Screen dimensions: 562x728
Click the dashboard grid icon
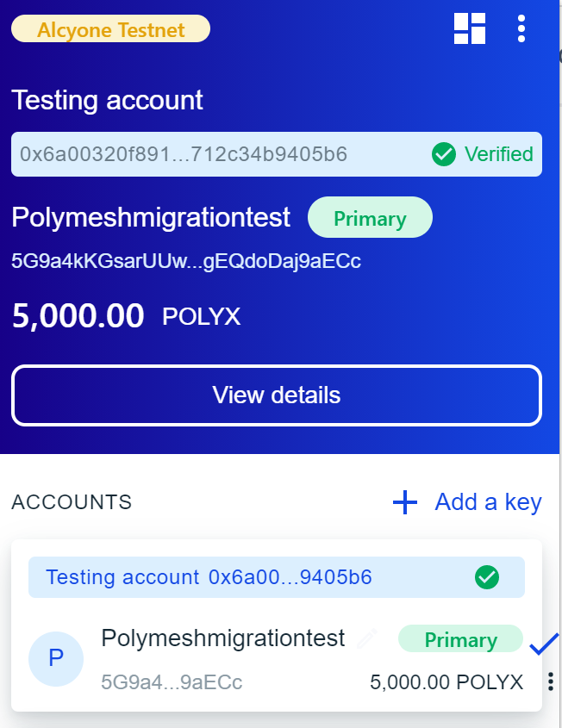[470, 28]
